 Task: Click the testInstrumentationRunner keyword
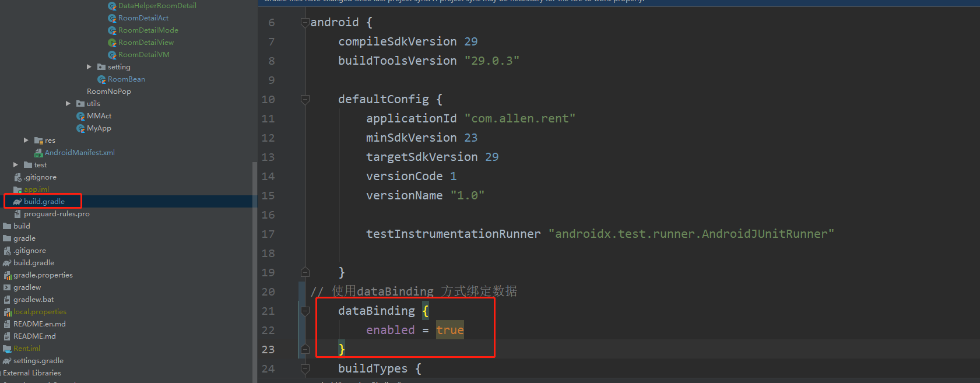coord(454,234)
